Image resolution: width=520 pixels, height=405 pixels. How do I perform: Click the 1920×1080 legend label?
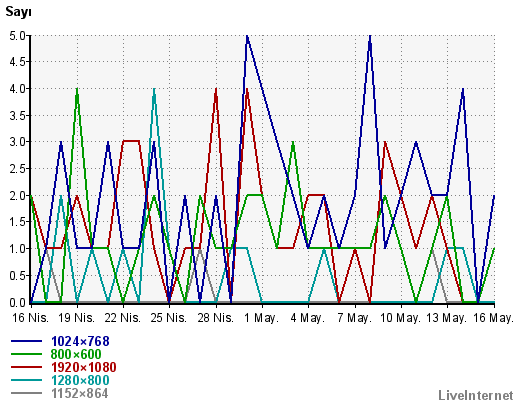[x=84, y=367]
